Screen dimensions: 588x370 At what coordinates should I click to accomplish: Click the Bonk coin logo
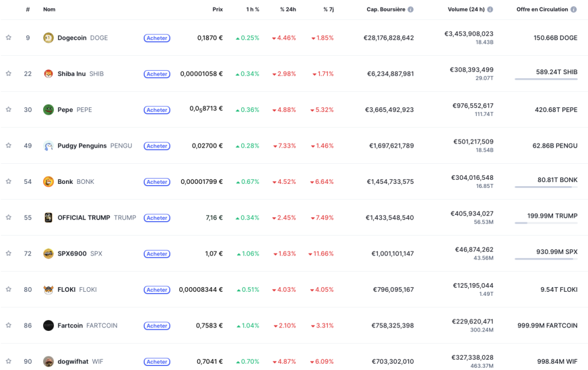click(48, 182)
